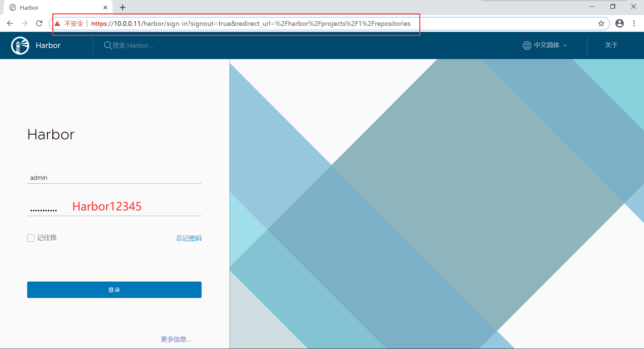Image resolution: width=644 pixels, height=349 pixels.
Task: Click the 搜索 Harbor search box
Action: point(133,45)
